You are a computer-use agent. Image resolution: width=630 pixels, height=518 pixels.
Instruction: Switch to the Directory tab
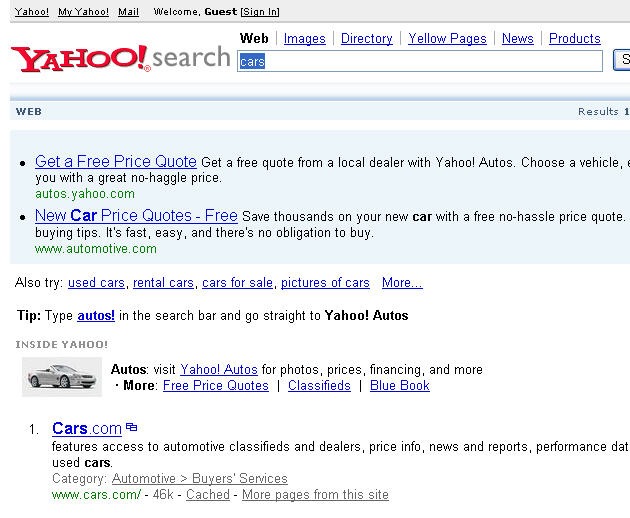(366, 39)
